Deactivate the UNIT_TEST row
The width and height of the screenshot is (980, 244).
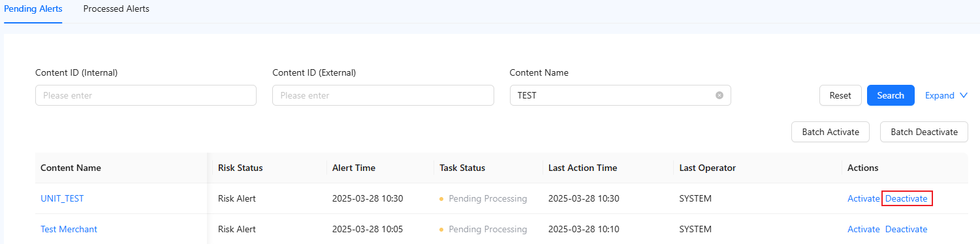point(906,198)
